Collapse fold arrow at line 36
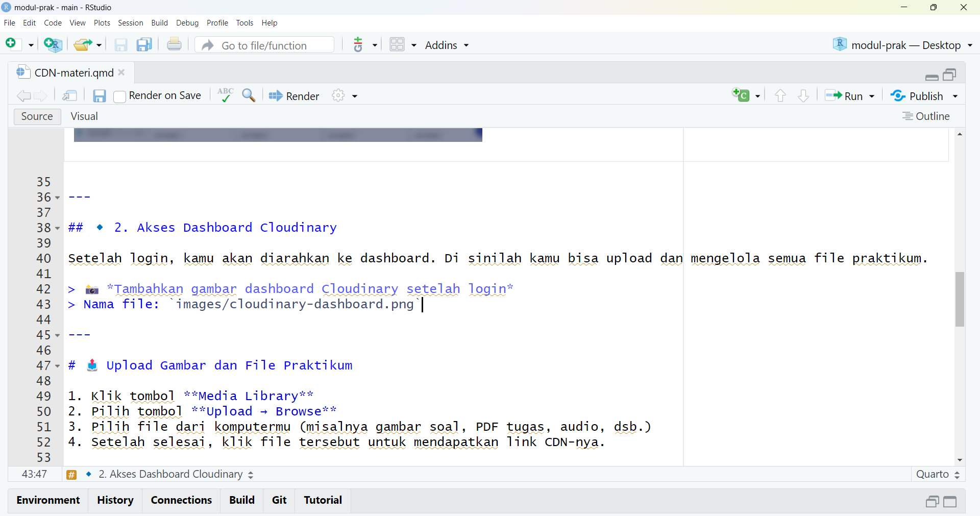Image resolution: width=980 pixels, height=516 pixels. point(57,198)
